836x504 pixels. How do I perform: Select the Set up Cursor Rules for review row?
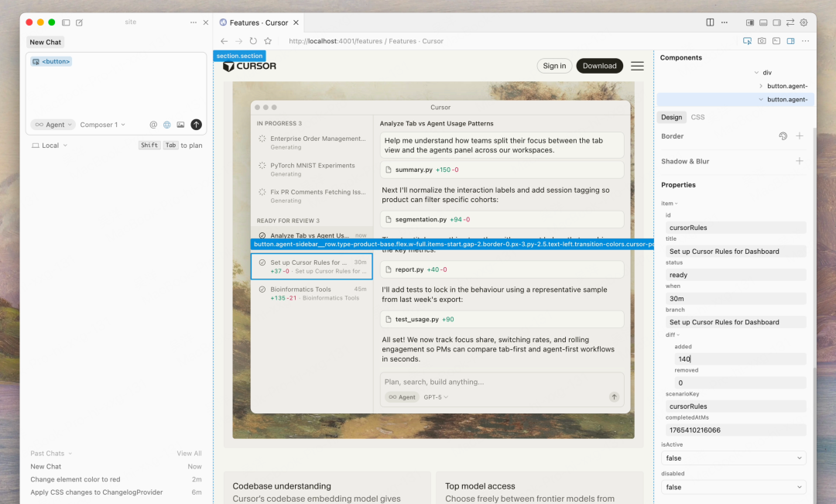(312, 266)
